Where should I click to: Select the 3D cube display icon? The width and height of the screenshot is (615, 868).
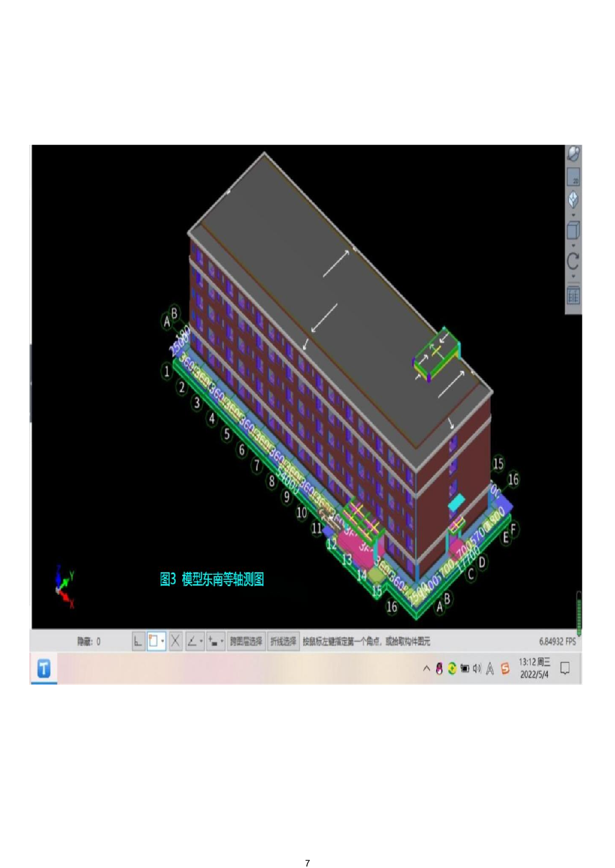click(573, 230)
